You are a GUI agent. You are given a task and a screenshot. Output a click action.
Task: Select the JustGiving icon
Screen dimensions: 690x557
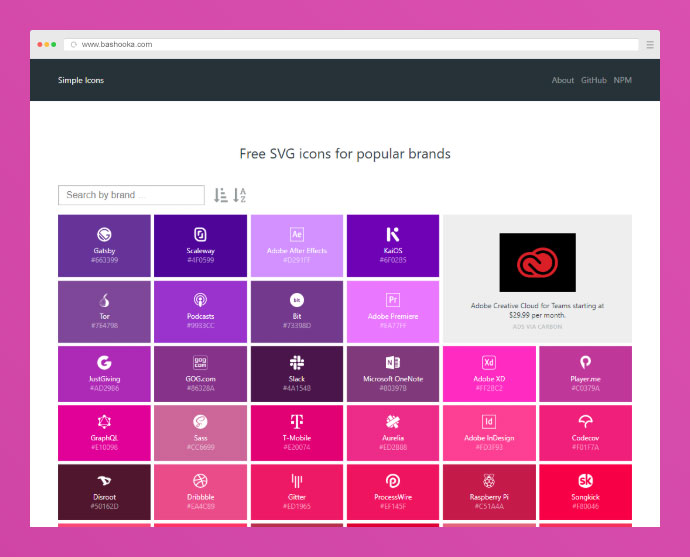104,363
